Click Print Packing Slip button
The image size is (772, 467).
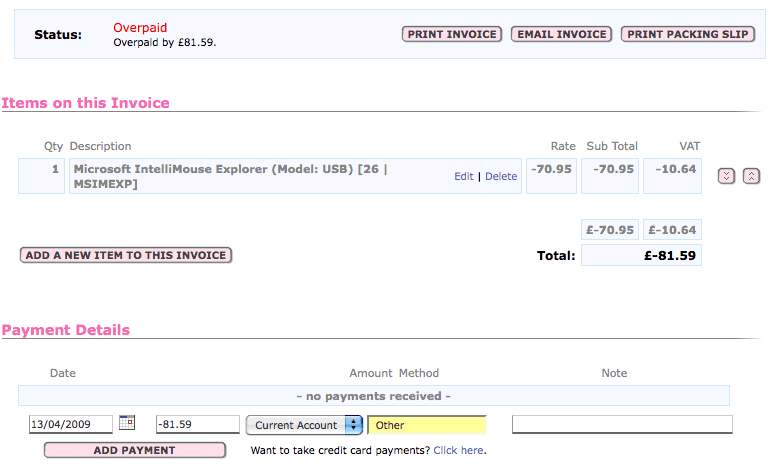pos(687,34)
